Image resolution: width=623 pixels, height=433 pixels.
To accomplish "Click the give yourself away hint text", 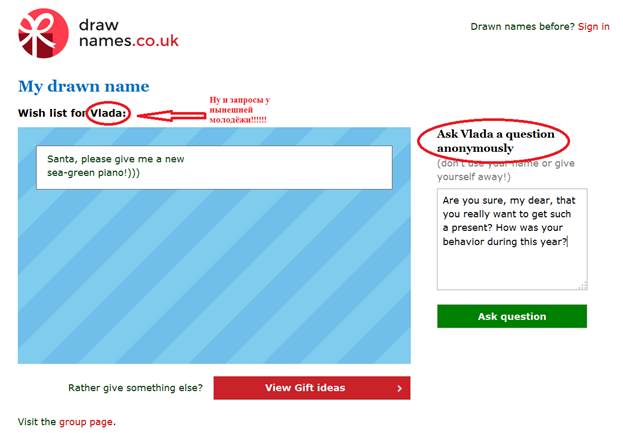I will (x=506, y=170).
